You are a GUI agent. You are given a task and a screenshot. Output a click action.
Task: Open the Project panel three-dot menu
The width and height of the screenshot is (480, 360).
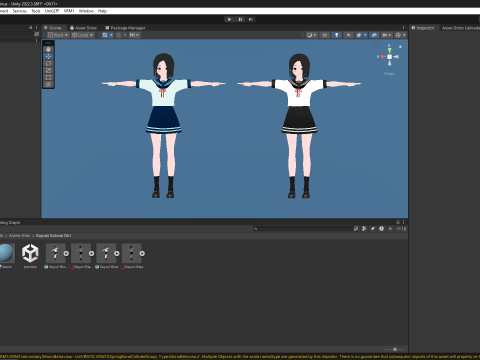[403, 222]
